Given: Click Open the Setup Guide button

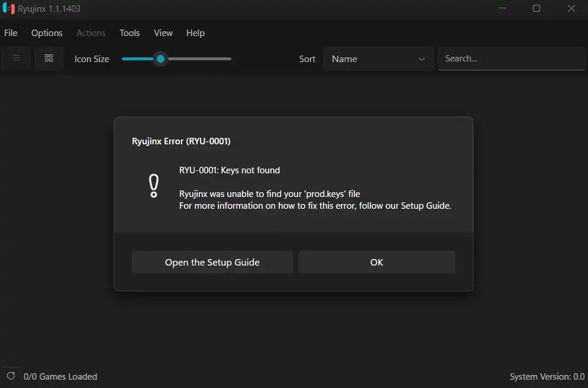Looking at the screenshot, I should [212, 262].
